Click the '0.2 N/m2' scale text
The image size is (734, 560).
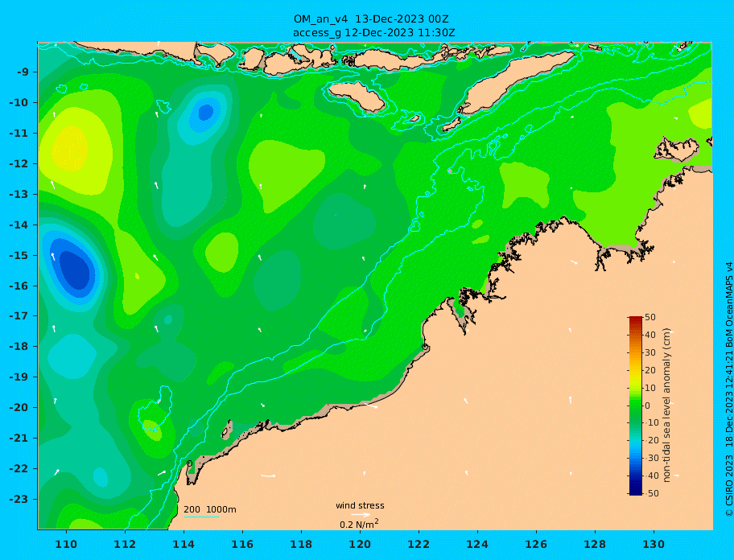[359, 524]
